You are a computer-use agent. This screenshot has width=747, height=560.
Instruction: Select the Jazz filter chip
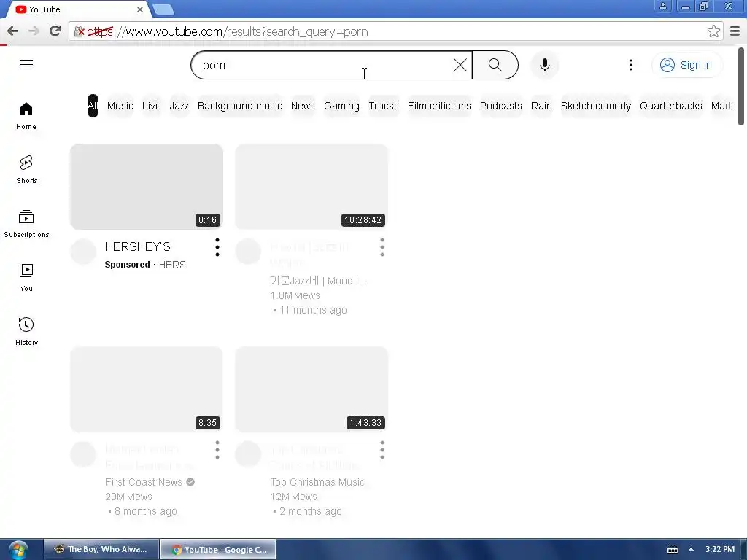pos(179,106)
